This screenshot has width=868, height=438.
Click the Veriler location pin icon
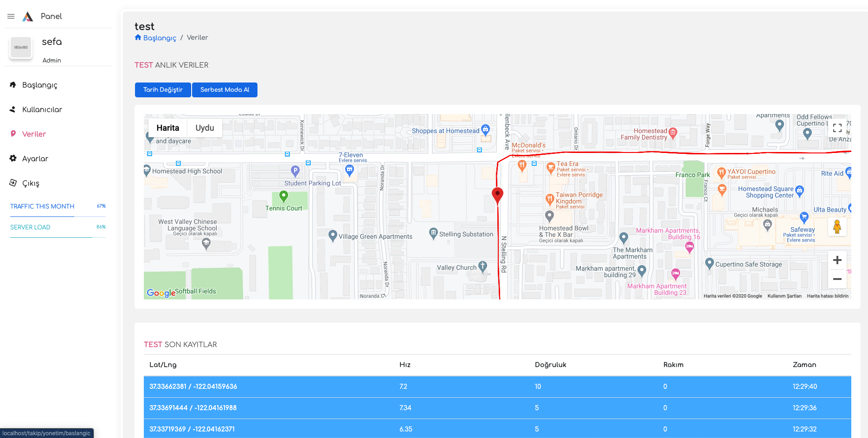13,134
